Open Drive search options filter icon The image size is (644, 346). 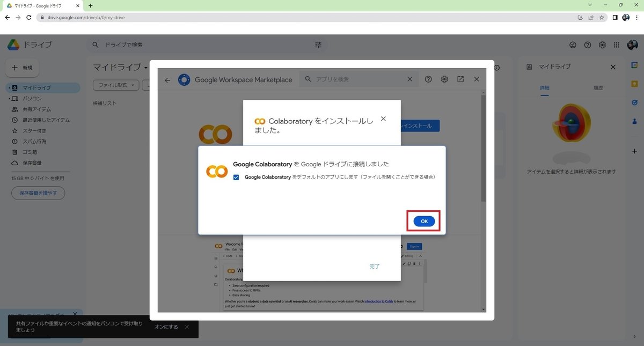(318, 45)
